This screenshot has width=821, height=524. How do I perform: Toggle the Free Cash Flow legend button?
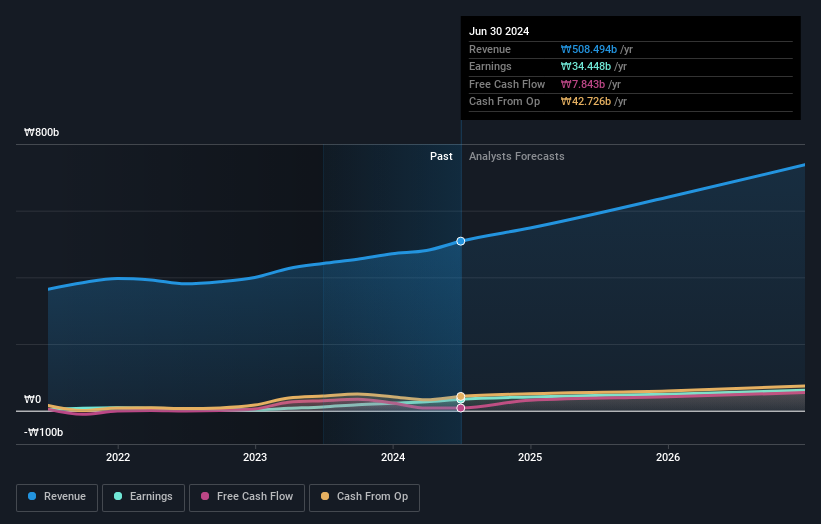coord(247,497)
